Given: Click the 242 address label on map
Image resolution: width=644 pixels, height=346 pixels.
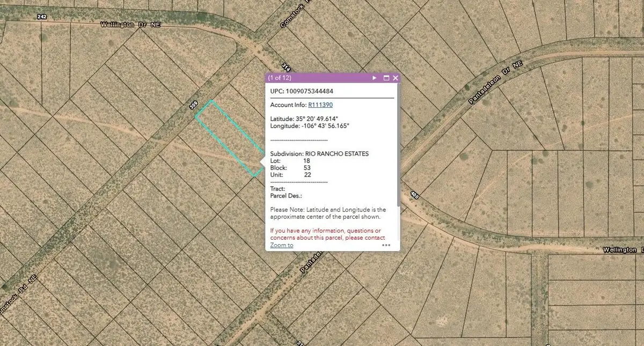Looking at the screenshot, I should [42, 17].
